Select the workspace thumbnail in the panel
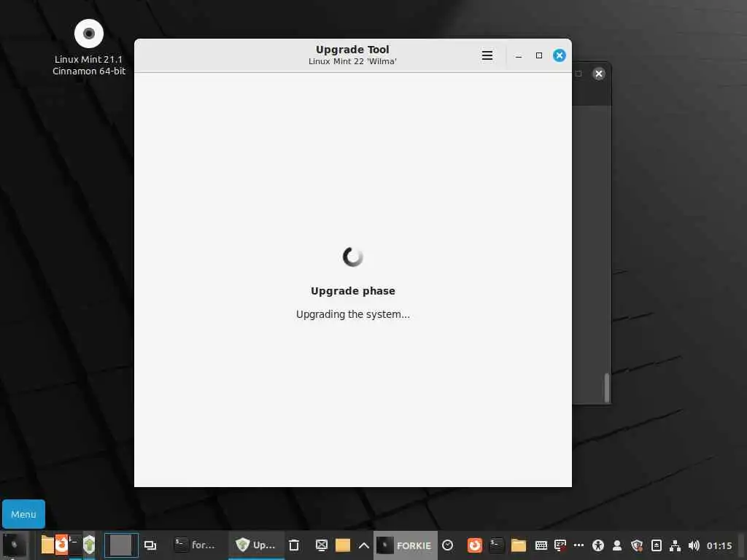Image resolution: width=747 pixels, height=560 pixels. point(121,545)
